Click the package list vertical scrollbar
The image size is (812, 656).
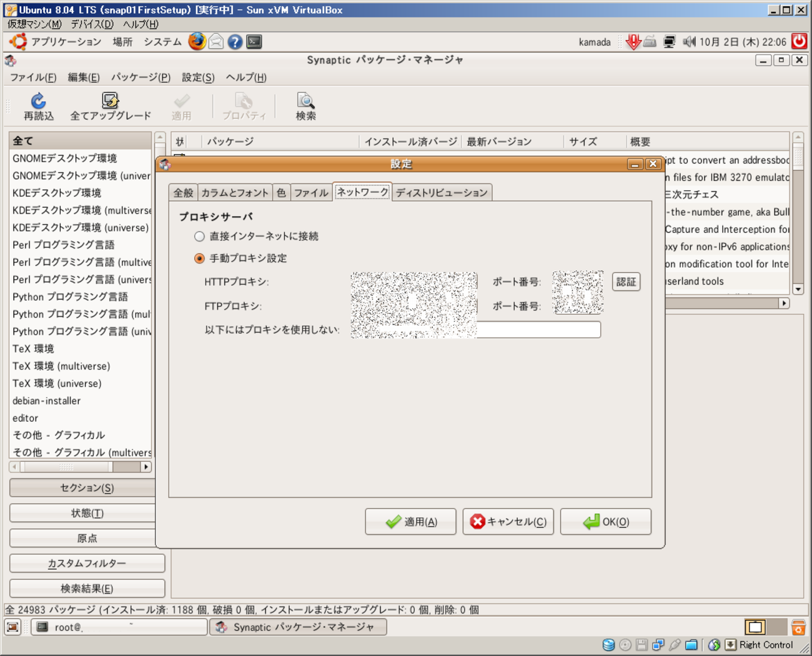coord(798,213)
